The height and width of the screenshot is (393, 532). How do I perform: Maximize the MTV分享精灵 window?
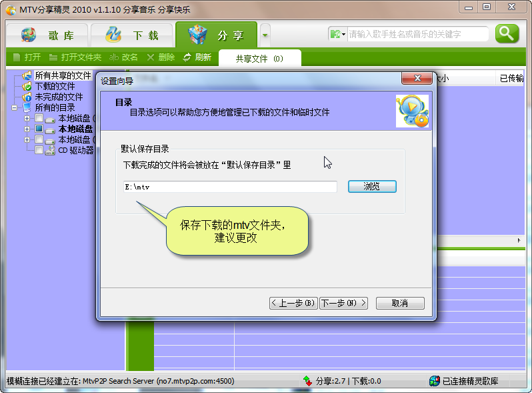point(487,7)
